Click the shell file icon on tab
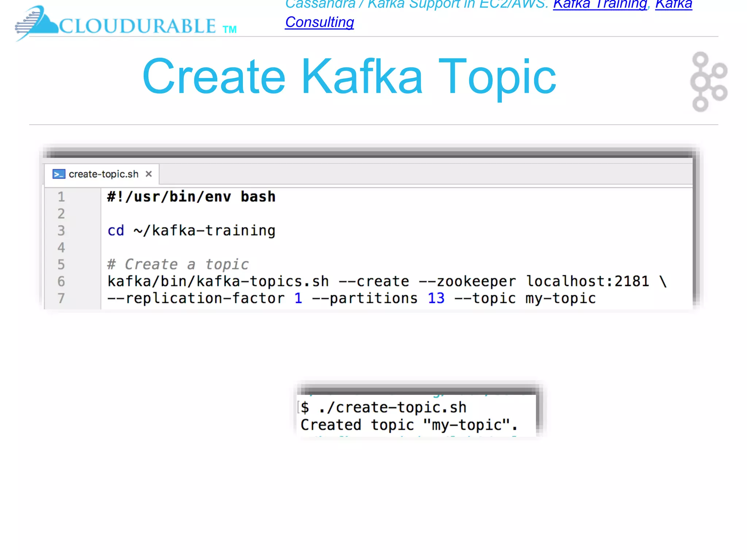Screen dimensions: 747x560 tap(59, 174)
